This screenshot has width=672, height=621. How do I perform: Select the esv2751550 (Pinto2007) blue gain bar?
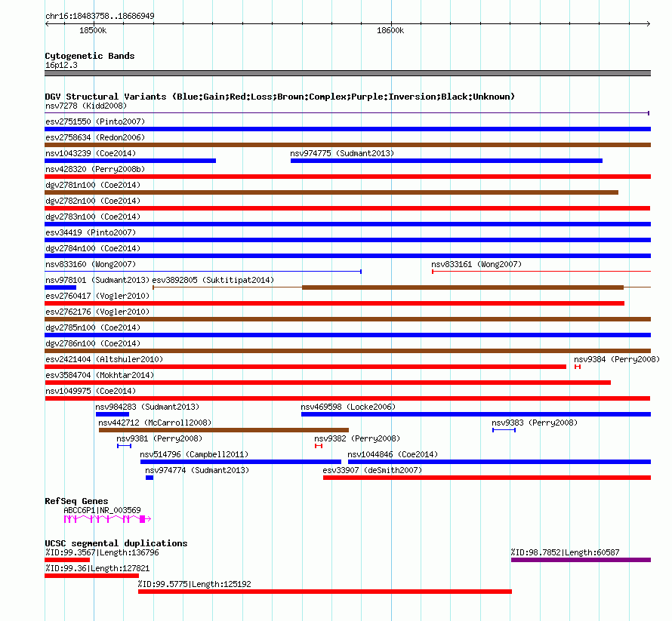click(x=347, y=129)
